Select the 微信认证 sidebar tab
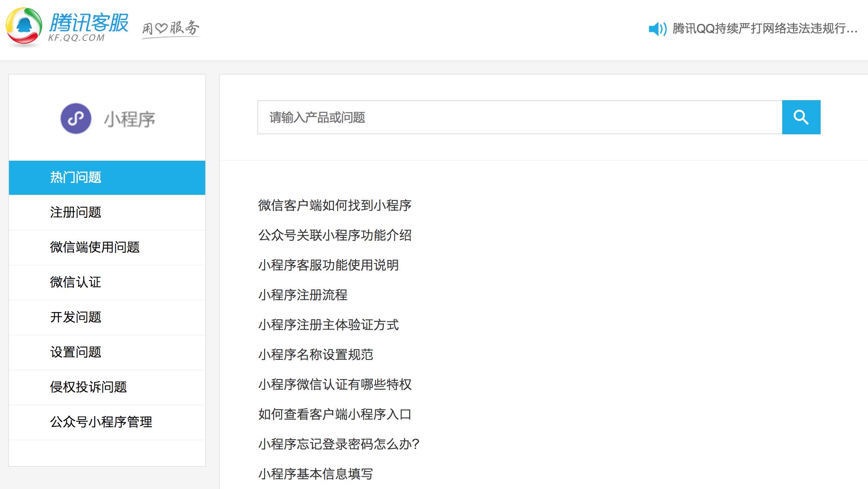This screenshot has height=489, width=868. click(x=107, y=282)
